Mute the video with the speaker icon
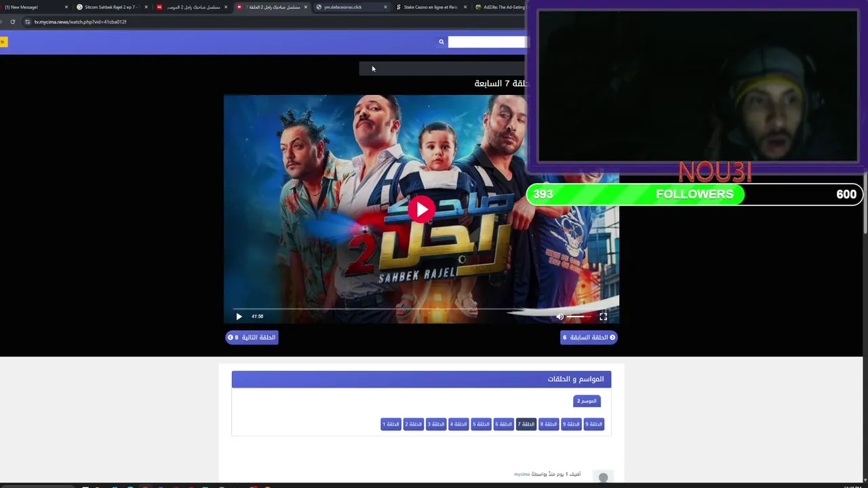This screenshot has height=488, width=868. (x=559, y=317)
